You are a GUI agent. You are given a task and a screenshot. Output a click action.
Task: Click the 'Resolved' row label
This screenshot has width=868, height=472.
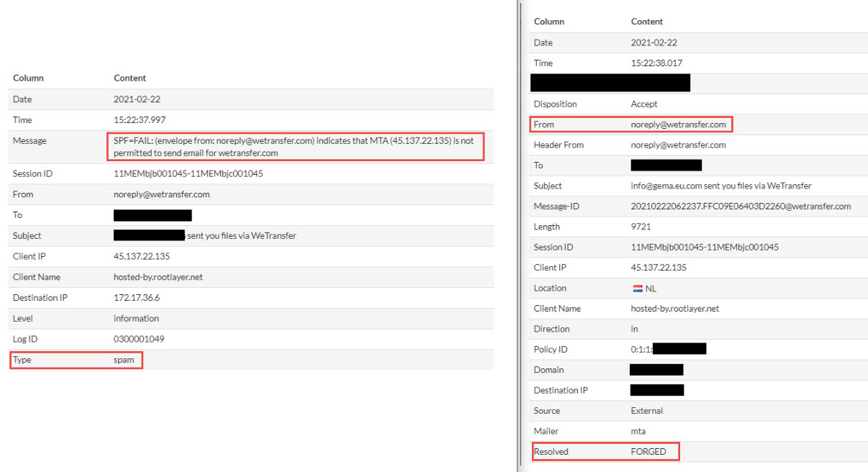[x=551, y=452]
